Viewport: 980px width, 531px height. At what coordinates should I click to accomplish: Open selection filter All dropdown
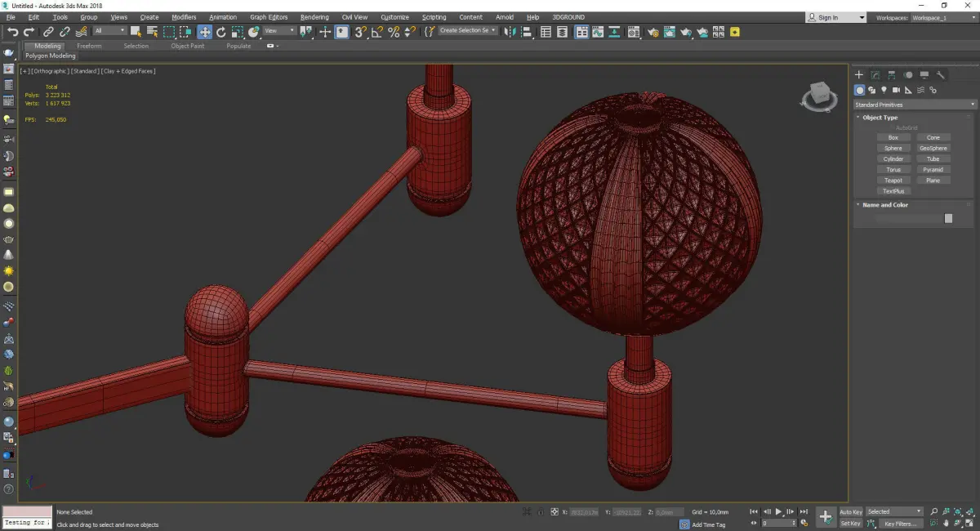click(109, 31)
